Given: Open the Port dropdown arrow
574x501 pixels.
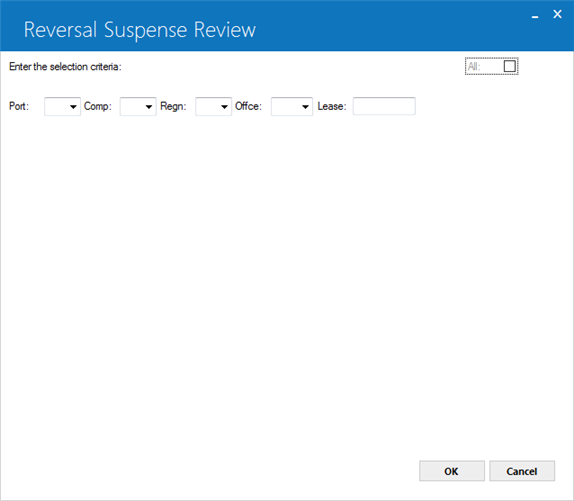Looking at the screenshot, I should pyautogui.click(x=73, y=106).
